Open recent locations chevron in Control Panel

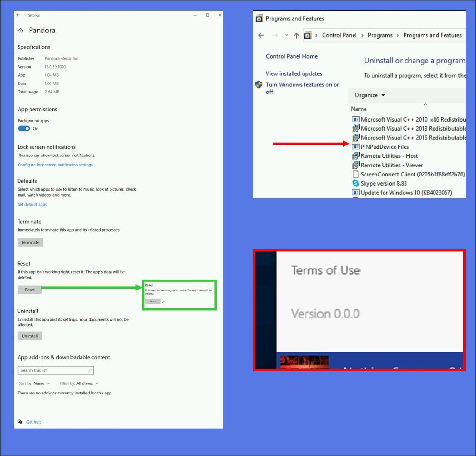[x=286, y=35]
